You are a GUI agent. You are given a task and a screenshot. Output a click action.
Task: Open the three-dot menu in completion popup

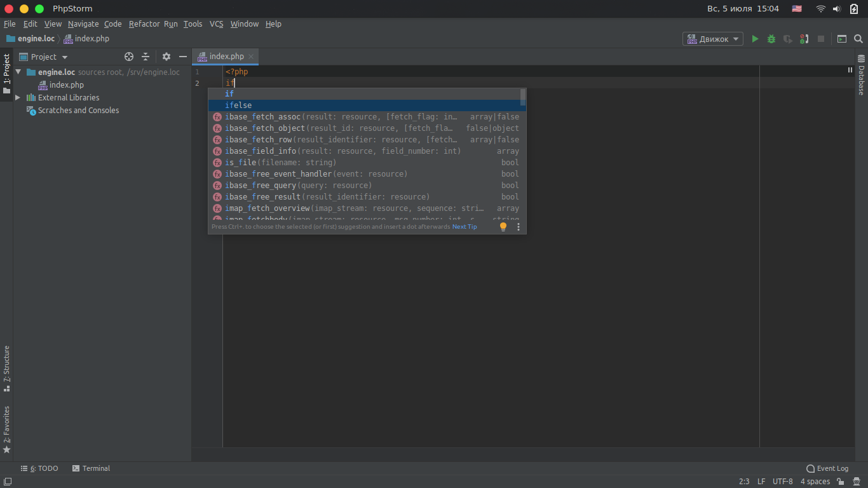tap(519, 226)
